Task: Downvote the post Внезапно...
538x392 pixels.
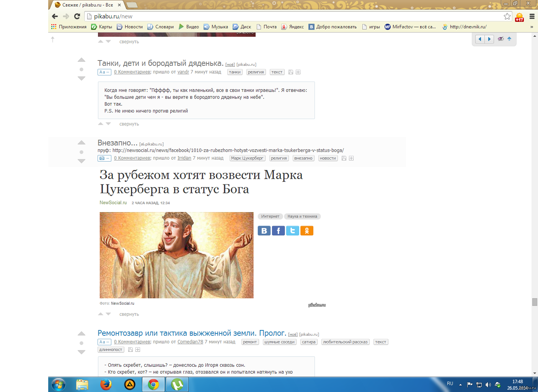Action: [82, 161]
